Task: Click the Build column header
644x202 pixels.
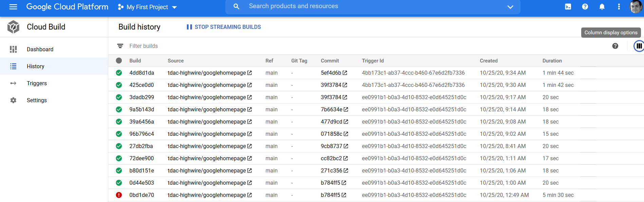Action: [x=135, y=61]
